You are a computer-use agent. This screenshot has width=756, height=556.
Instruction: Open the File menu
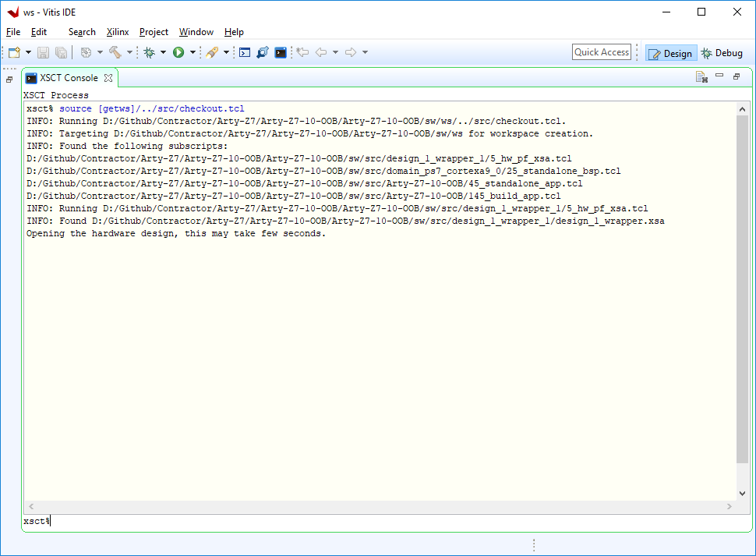[x=13, y=32]
